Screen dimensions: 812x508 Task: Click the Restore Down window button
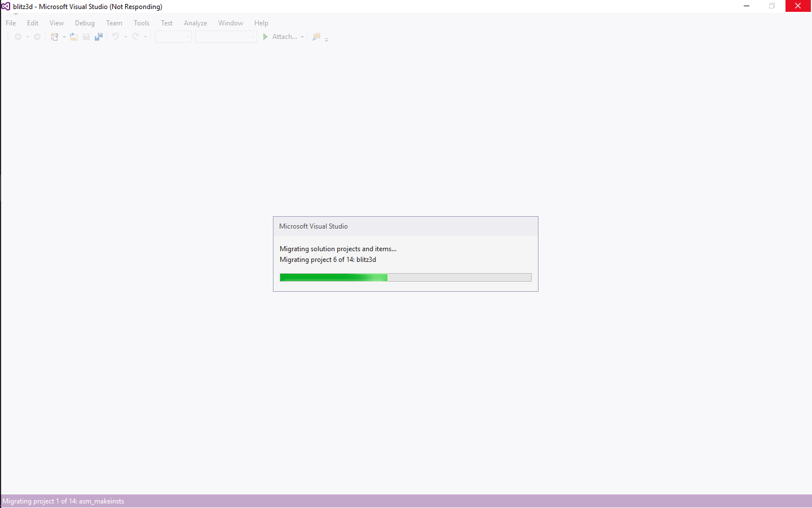point(772,6)
